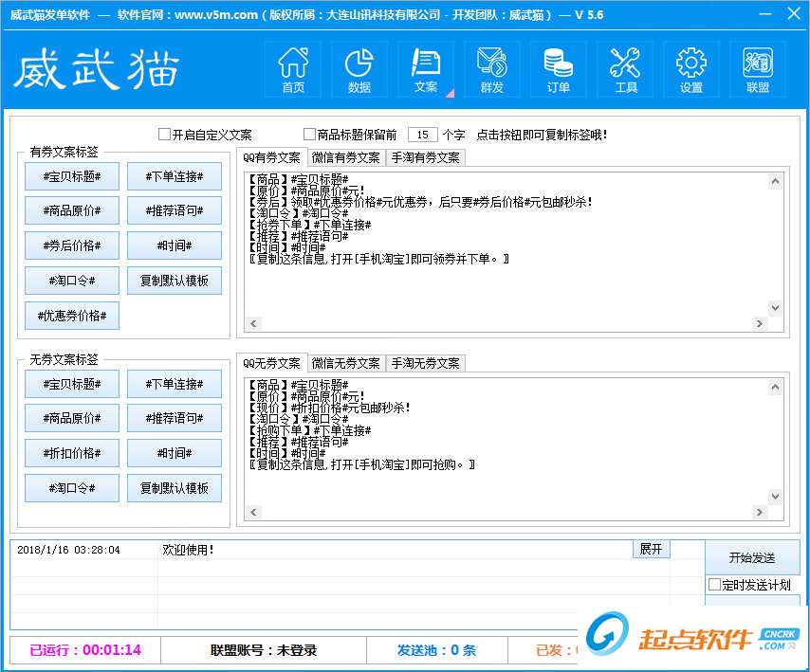
Task: Copy #商品原价# tag in 无券文案标签
Action: tap(72, 418)
